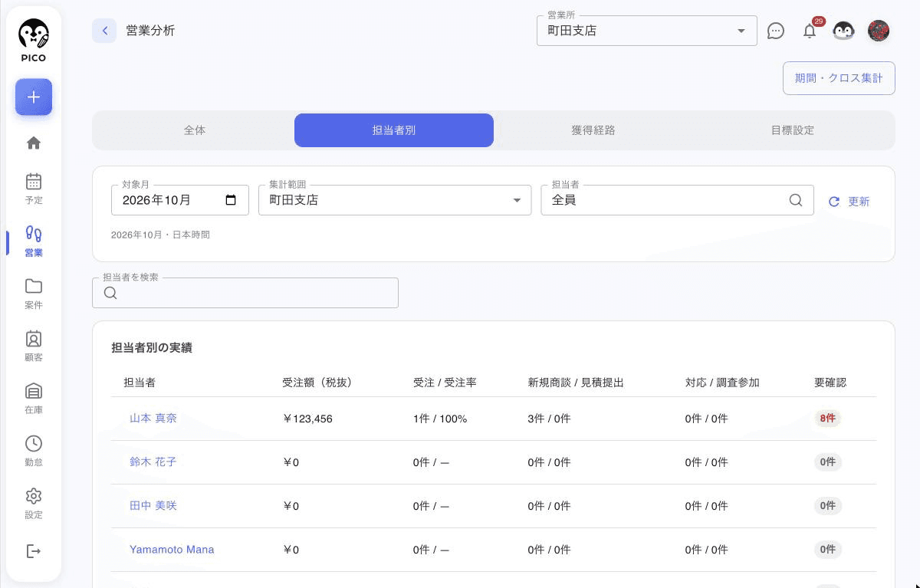920x588 pixels.
Task: Switch to the 目標設定 tab
Action: click(x=793, y=130)
